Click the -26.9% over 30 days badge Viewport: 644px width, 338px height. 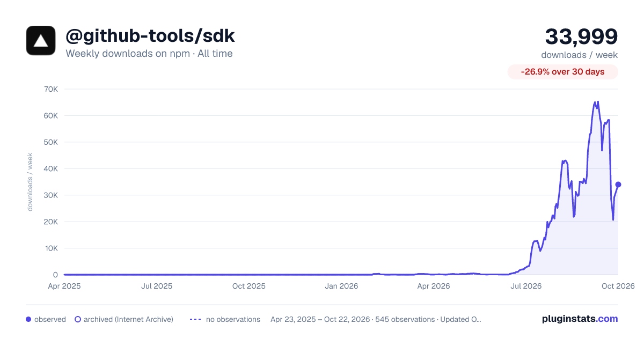tap(563, 72)
